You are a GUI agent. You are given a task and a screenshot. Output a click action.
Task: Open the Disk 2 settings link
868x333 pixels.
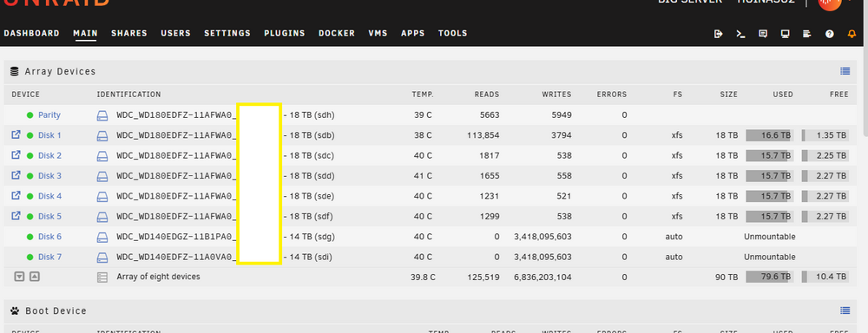[x=49, y=155]
